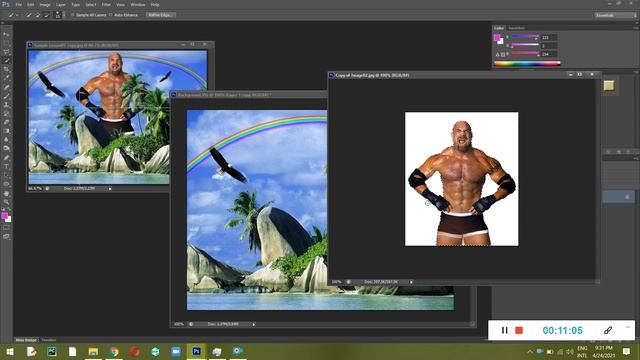The height and width of the screenshot is (360, 640).
Task: Expand status bar arrow in Sample image window
Action: (110, 189)
